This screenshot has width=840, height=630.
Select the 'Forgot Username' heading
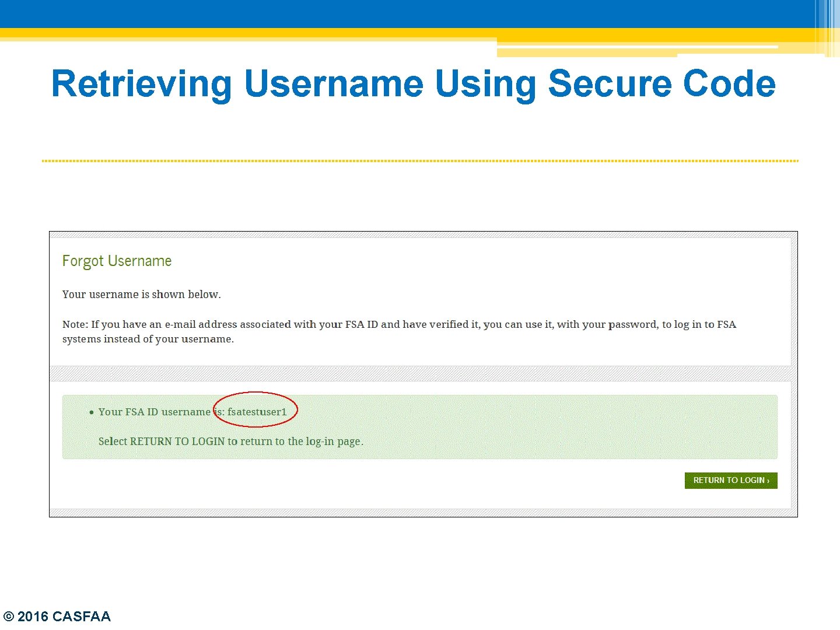(117, 261)
